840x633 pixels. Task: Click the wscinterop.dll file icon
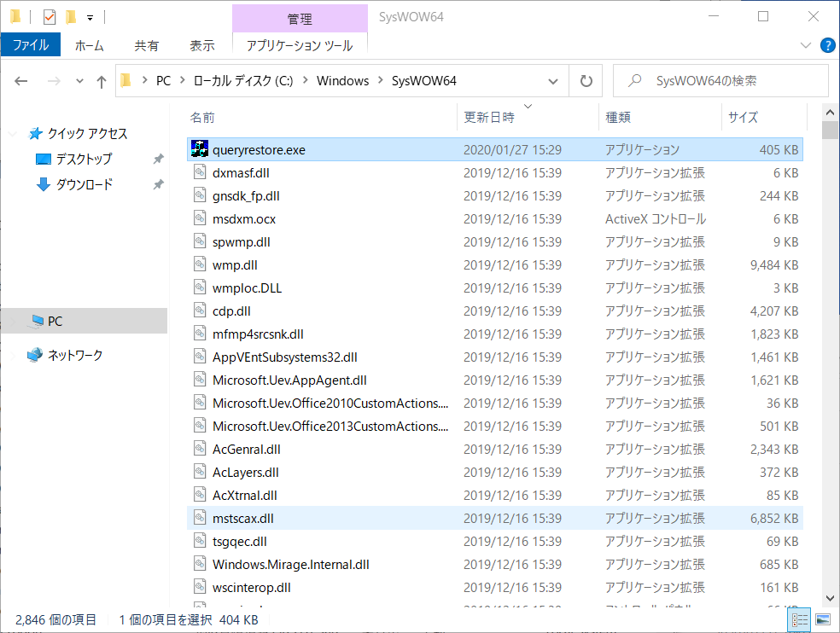199,587
